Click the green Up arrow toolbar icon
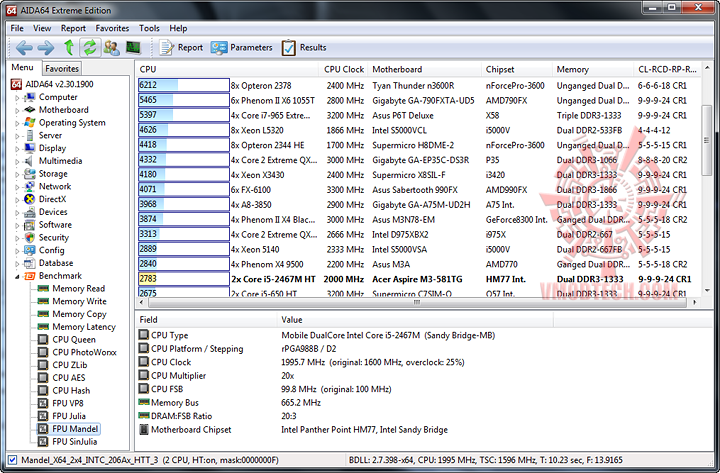 tap(68, 47)
